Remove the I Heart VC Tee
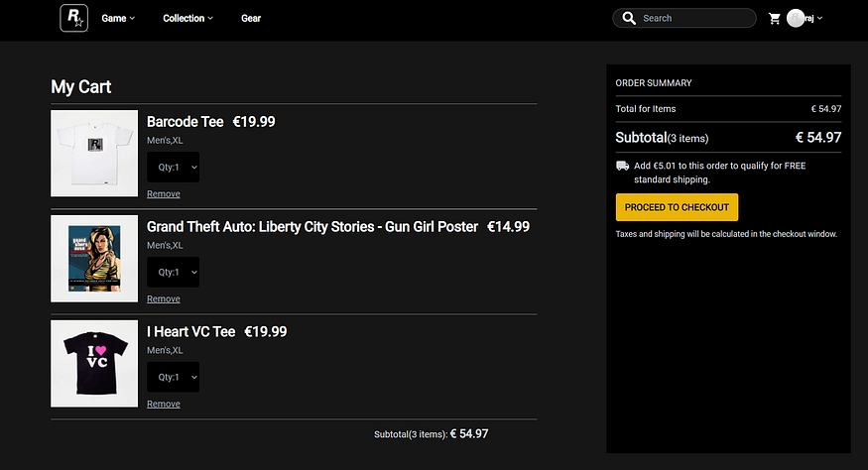 click(164, 405)
